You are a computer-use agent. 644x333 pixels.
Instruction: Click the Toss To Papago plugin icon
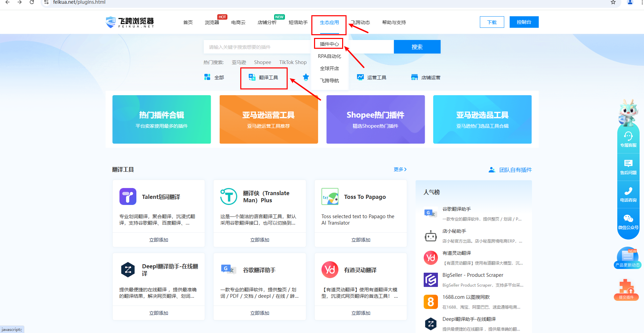click(330, 196)
